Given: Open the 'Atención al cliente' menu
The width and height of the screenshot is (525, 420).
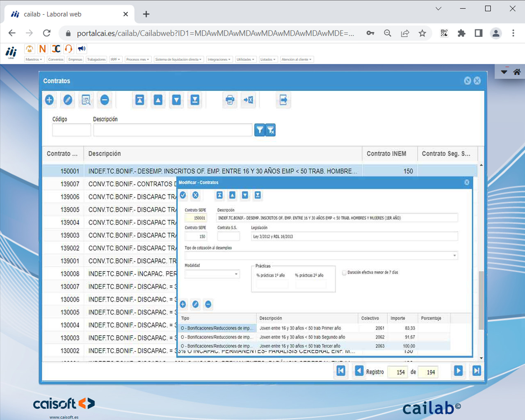Looking at the screenshot, I should [x=297, y=59].
